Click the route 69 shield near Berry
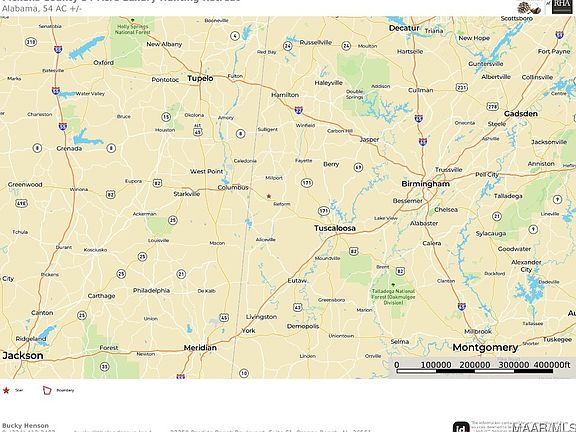Screen dimensions: 576x432 click(x=358, y=168)
